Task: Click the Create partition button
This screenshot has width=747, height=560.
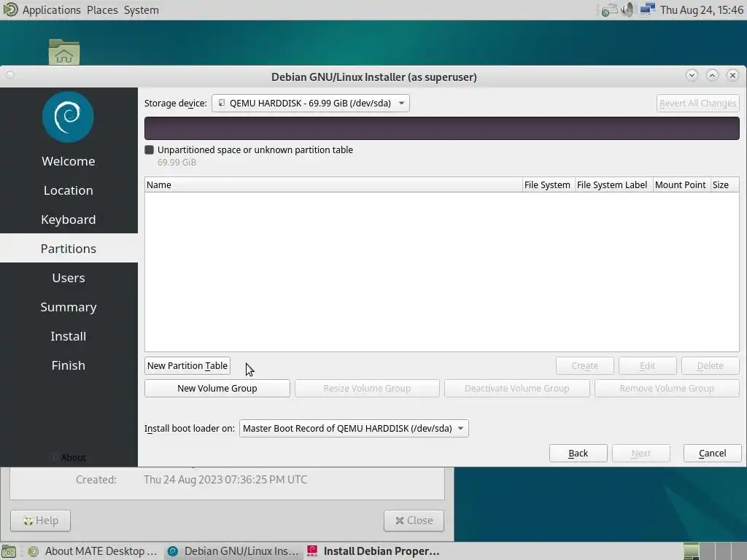Action: click(584, 366)
